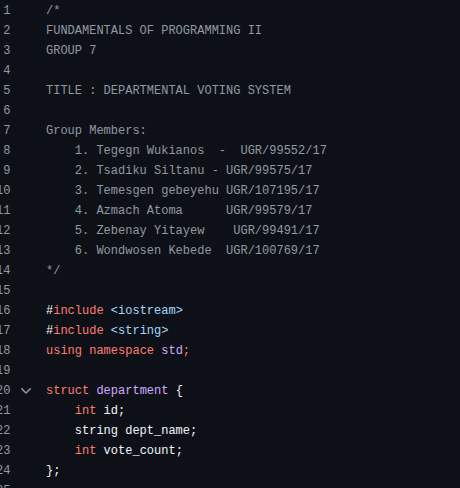Click the ID 'UGR/99491/17'
This screenshot has width=460, height=488.
point(276,230)
